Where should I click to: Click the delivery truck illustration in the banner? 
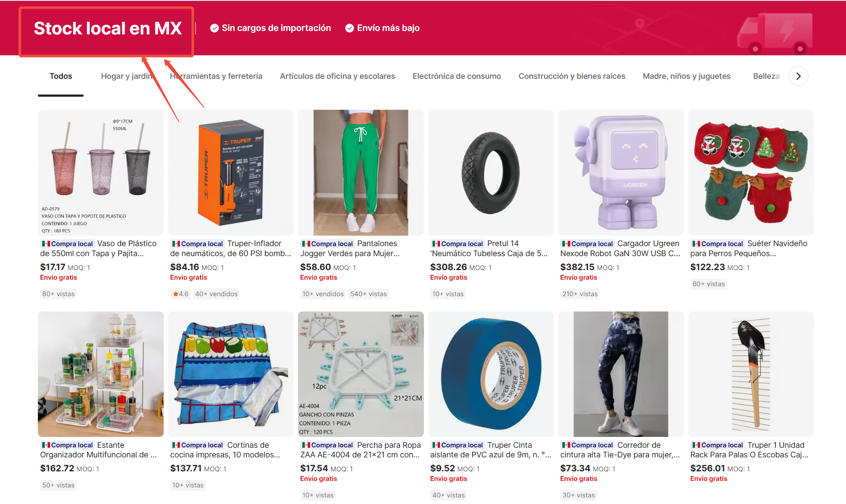775,34
